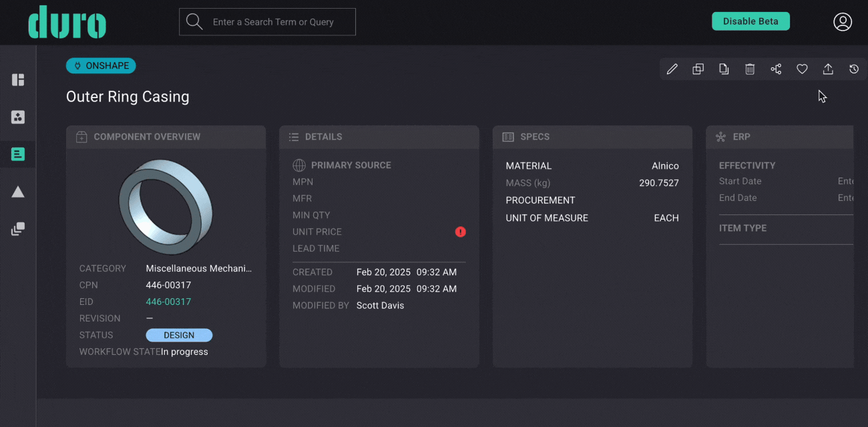Screen dimensions: 868x427
Task: Click the LEAD TIME label
Action: click(x=316, y=248)
